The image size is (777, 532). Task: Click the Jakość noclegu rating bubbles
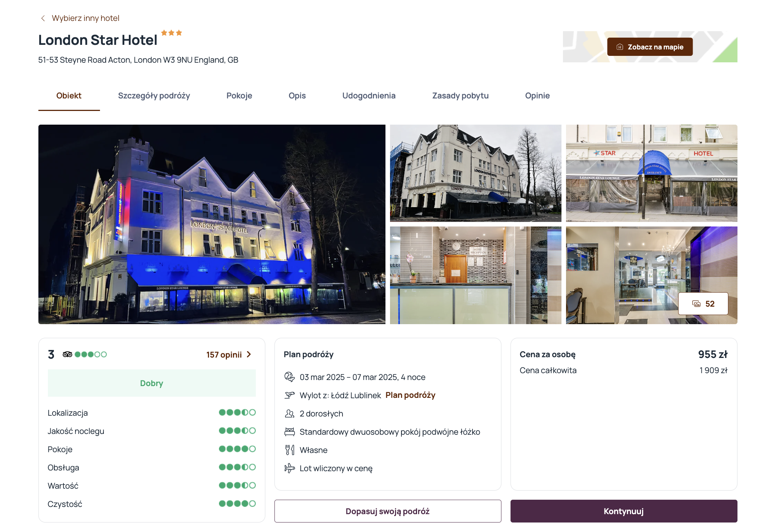coord(237,431)
